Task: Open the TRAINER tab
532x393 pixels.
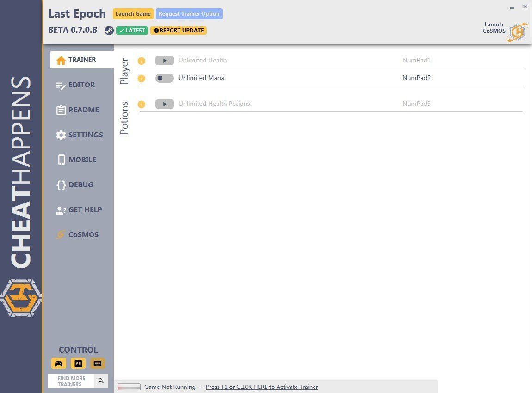Action: pos(82,60)
